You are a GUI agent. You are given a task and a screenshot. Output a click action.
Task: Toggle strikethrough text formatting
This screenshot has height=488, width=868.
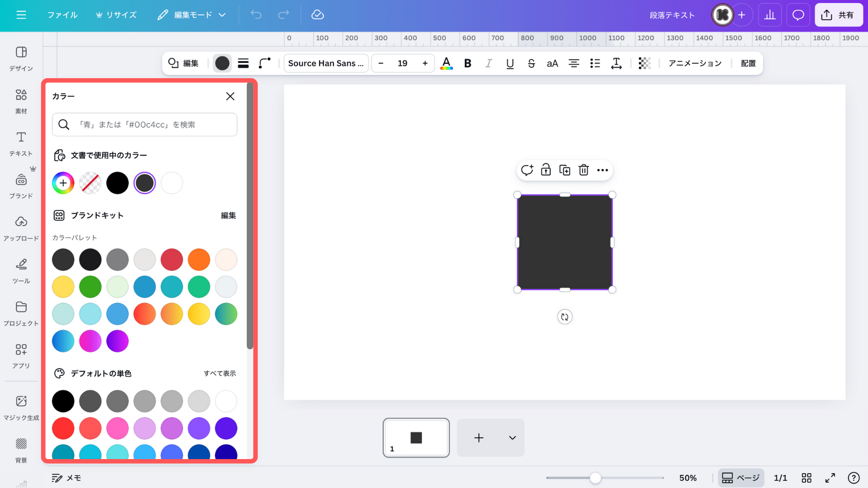pos(531,63)
